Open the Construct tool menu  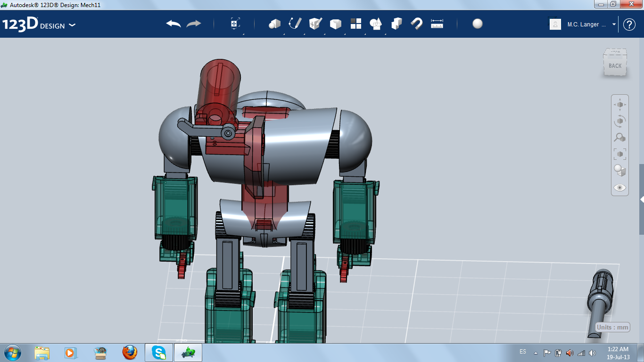[315, 24]
